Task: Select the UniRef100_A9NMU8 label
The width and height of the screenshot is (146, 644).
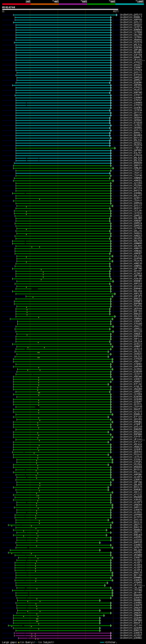Action: [131, 319]
